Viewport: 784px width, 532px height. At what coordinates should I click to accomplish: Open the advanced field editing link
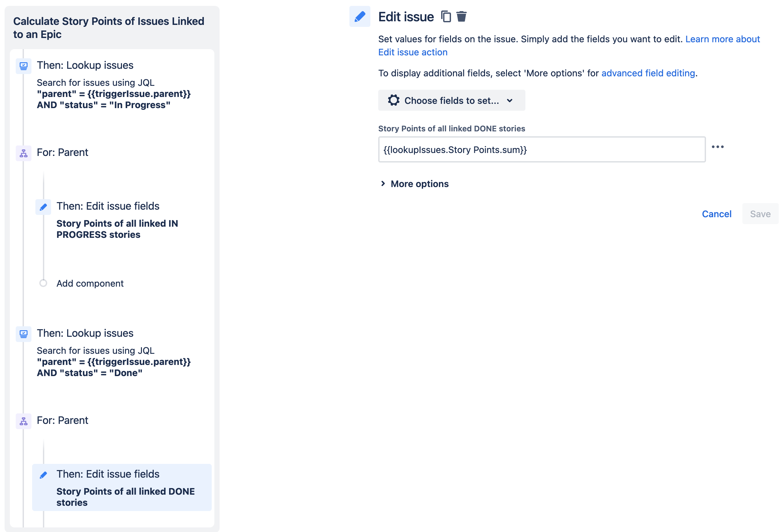(648, 73)
